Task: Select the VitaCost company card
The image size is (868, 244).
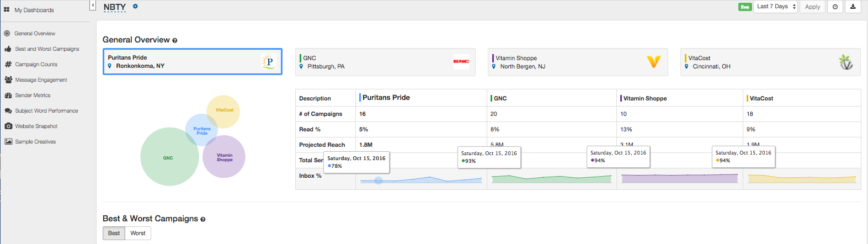Action: pyautogui.click(x=770, y=62)
